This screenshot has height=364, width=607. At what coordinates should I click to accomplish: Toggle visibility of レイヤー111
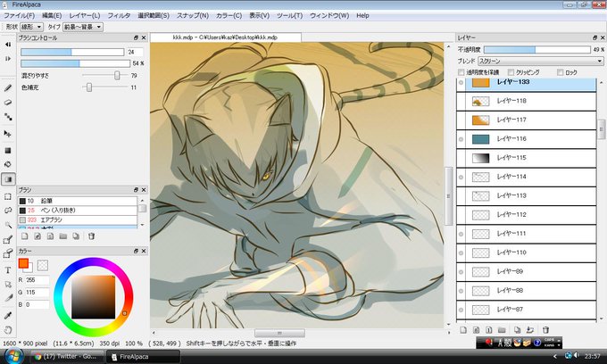click(x=461, y=234)
